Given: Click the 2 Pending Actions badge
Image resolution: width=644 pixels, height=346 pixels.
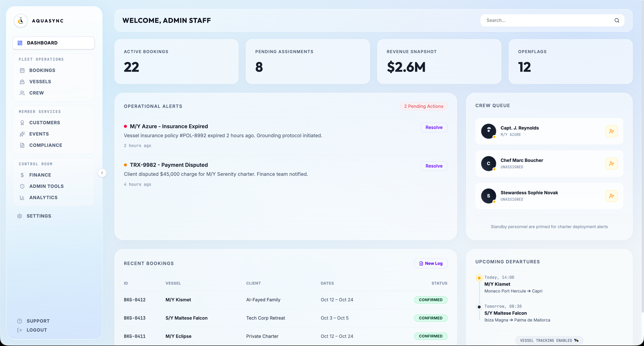Looking at the screenshot, I should (x=424, y=106).
